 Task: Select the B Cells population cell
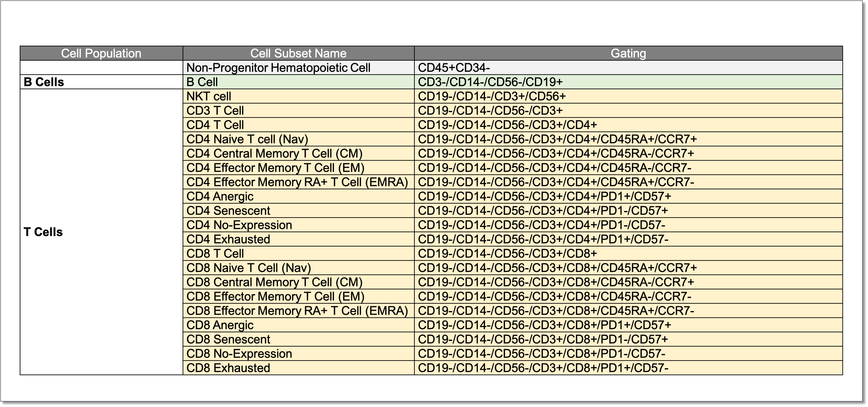click(44, 82)
